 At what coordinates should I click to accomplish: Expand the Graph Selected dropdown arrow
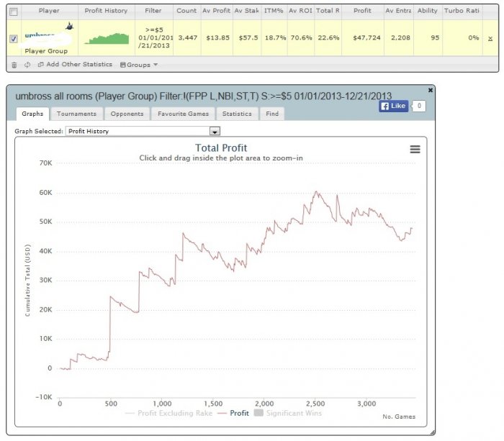pos(215,131)
